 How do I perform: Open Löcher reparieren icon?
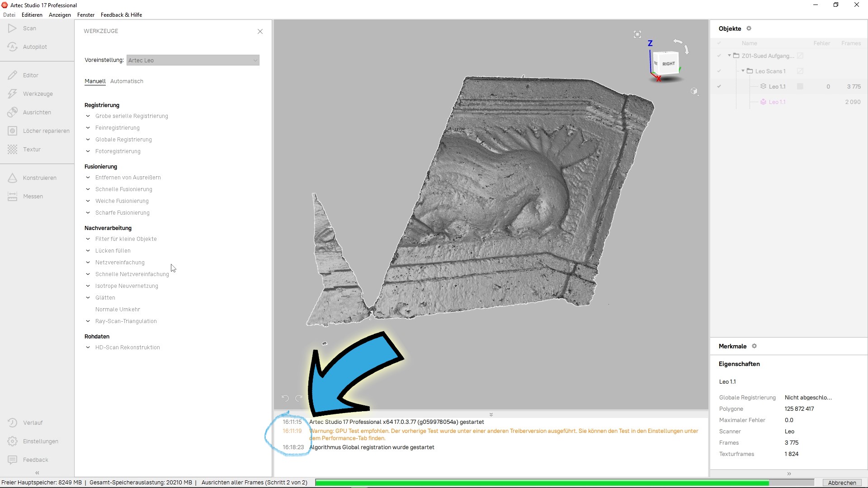(x=12, y=131)
